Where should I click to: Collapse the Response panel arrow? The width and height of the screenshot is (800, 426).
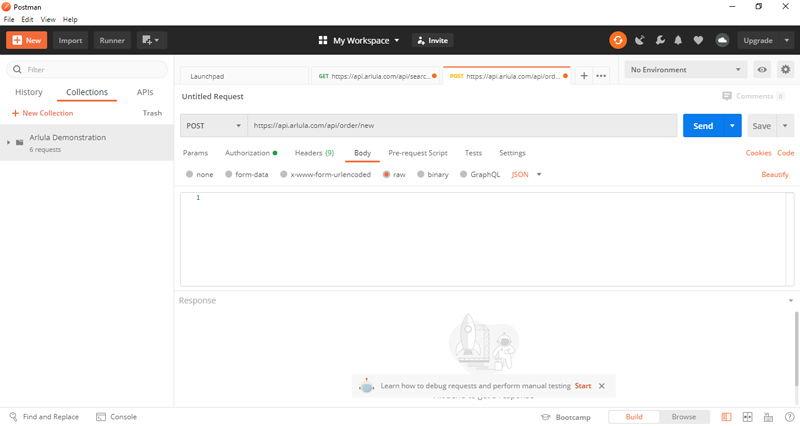[x=790, y=300]
